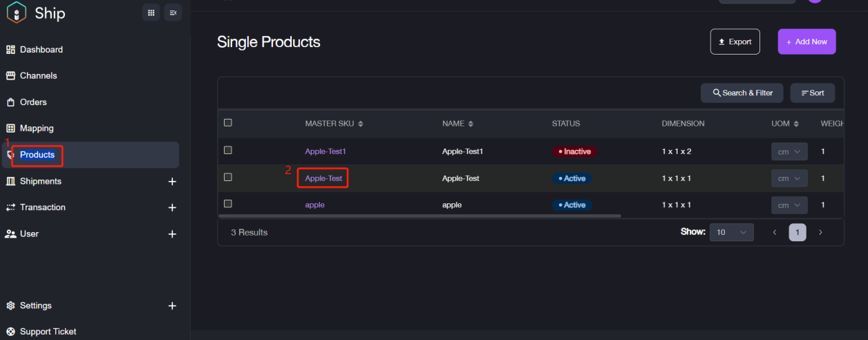Select the apple row checkbox
This screenshot has height=340, width=868.
[x=228, y=204]
